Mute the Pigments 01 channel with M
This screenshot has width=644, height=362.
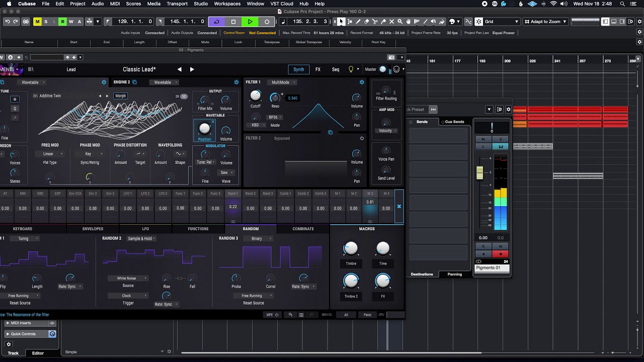click(x=484, y=139)
